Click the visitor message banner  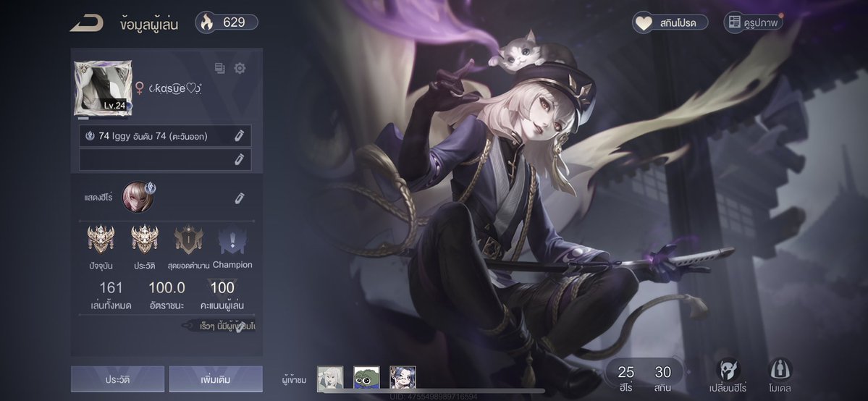220,326
